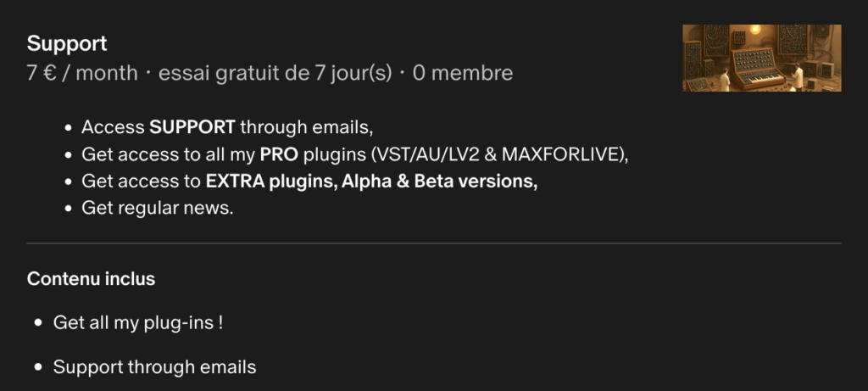
Task: Click the "Get regular news." line
Action: pyautogui.click(x=157, y=208)
